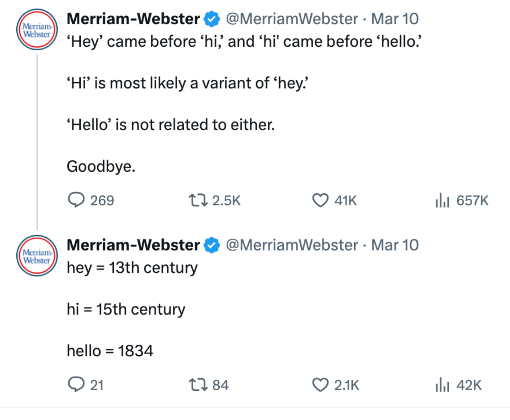Viewport: 510px width, 420px height.
Task: Open the tweet text ending with 'Goodbye.'
Action: [x=101, y=167]
